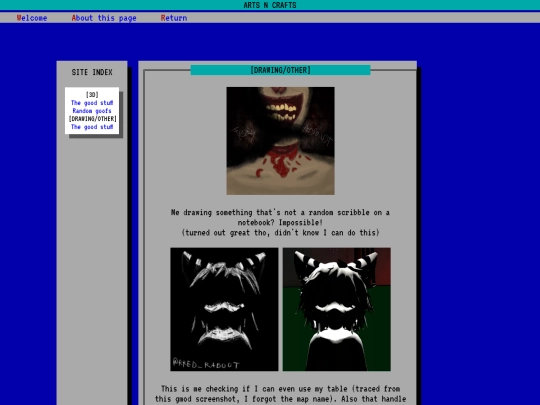
Task: Click the 'Me drawing something' caption text
Action: coord(280,217)
